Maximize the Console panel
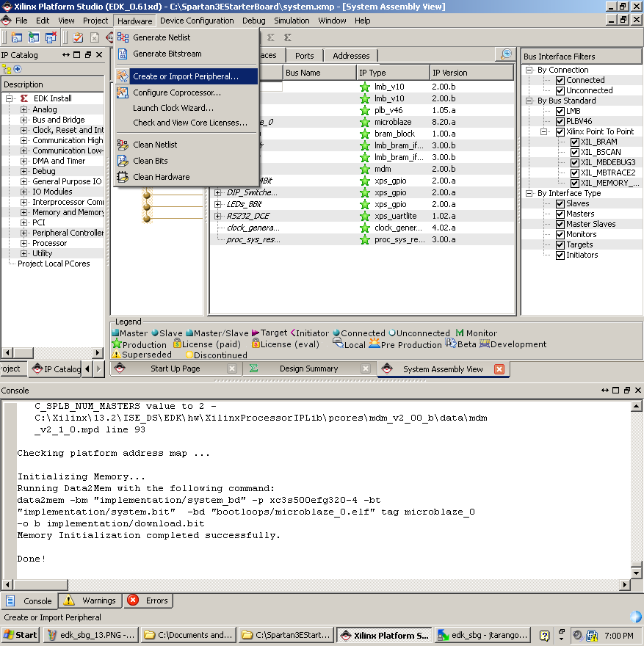Screen dimensions: 644x646 (x=615, y=390)
